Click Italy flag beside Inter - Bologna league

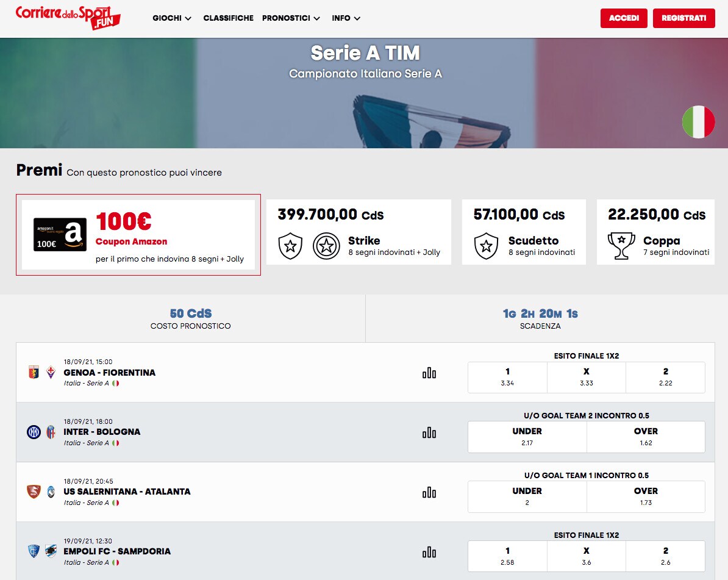(x=116, y=443)
